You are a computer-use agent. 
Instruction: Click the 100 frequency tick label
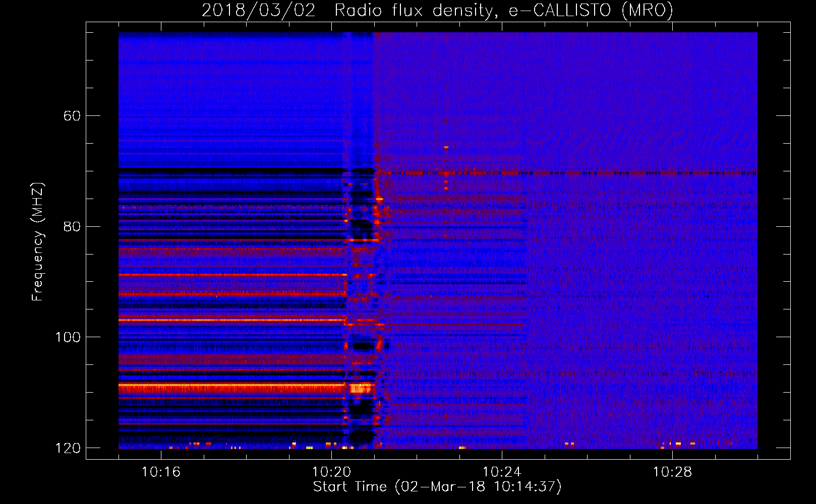(x=68, y=337)
